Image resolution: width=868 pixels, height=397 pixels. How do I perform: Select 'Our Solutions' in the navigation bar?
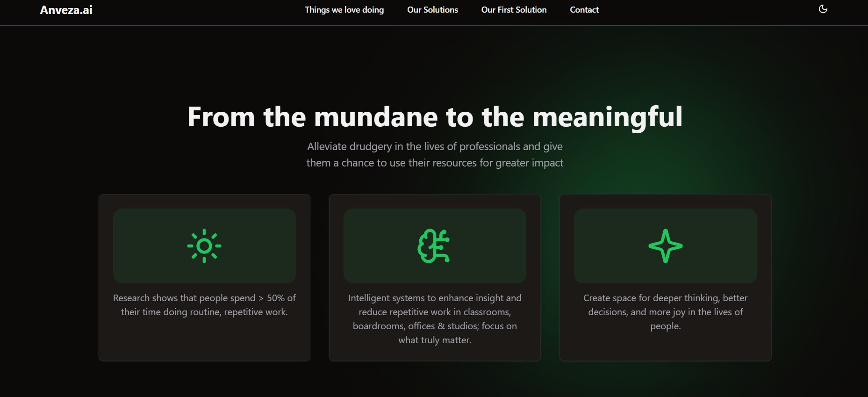coord(432,10)
